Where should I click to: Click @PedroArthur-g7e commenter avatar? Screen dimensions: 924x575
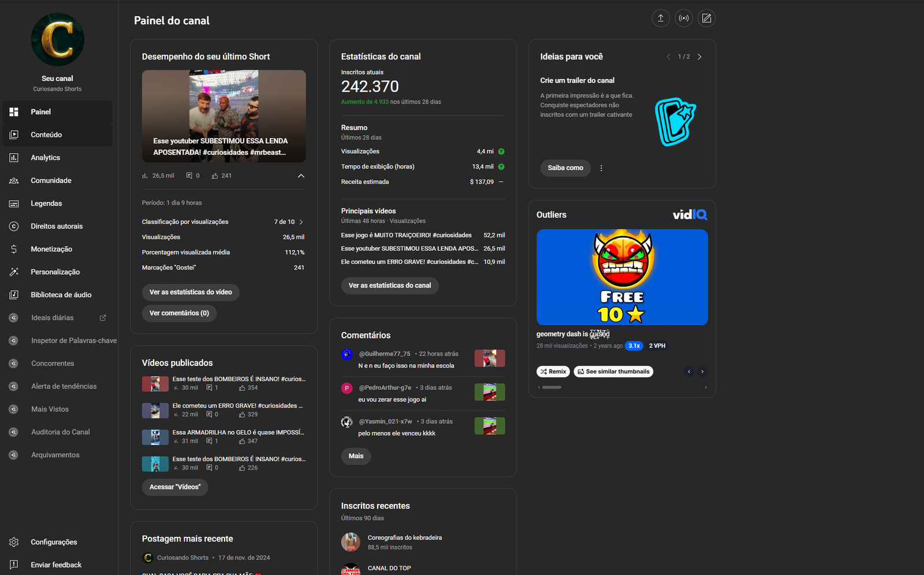[346, 389]
